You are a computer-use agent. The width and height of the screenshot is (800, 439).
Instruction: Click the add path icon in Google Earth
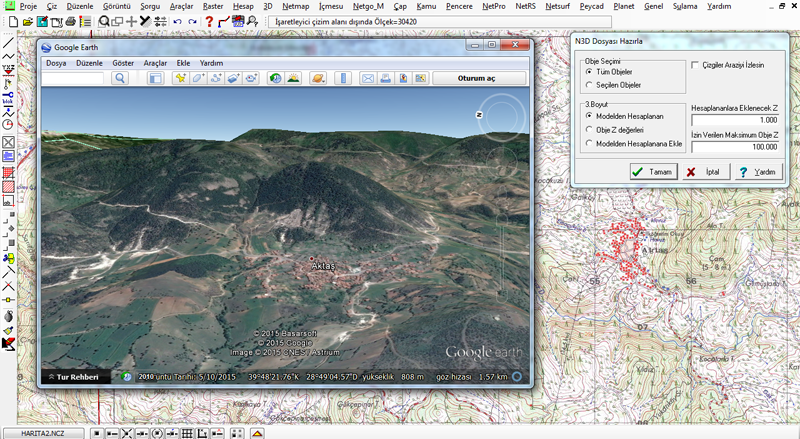pyautogui.click(x=216, y=78)
